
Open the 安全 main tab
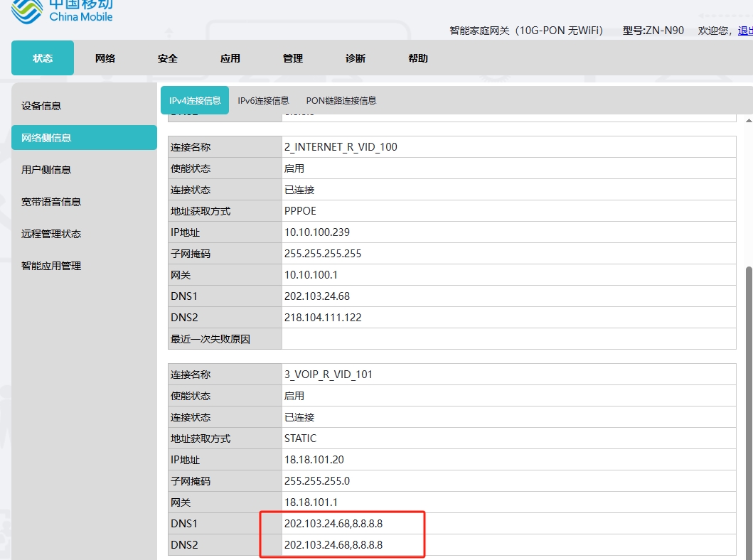tap(168, 58)
